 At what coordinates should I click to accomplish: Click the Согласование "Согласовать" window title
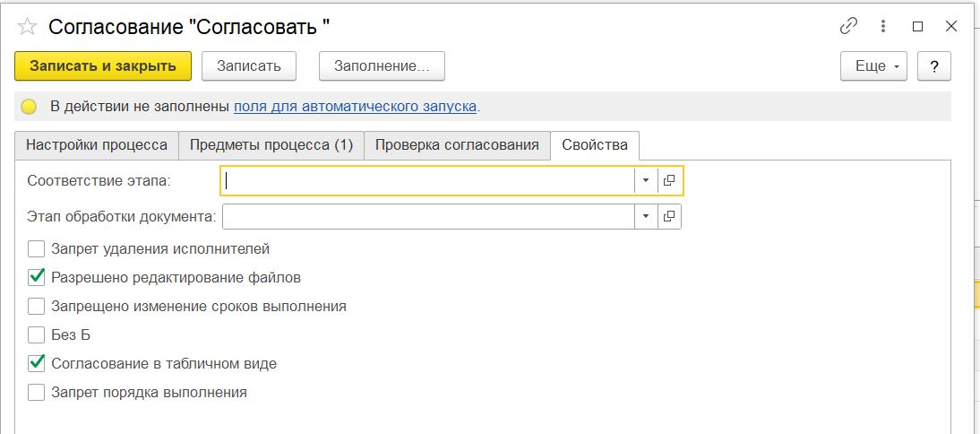189,27
